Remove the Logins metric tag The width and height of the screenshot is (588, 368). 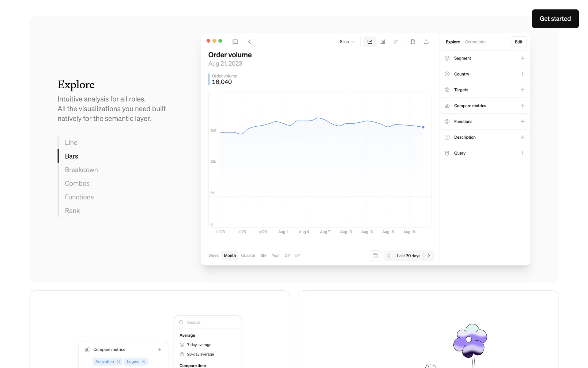[x=144, y=362]
